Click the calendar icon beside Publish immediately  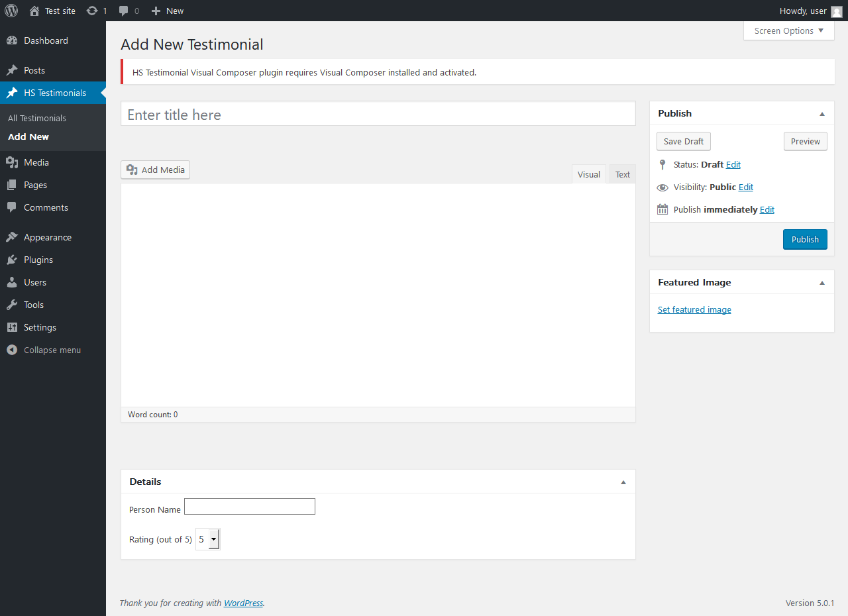click(x=662, y=209)
